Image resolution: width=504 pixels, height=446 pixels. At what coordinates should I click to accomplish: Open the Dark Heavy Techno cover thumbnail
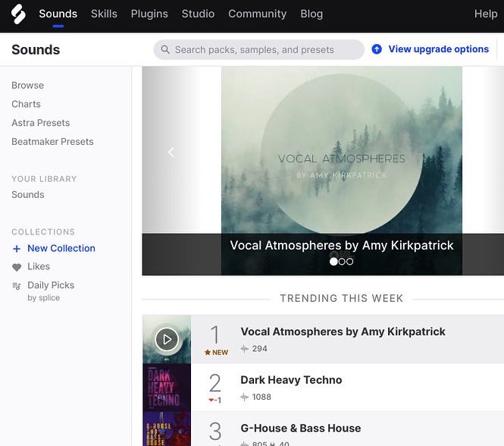point(167,388)
